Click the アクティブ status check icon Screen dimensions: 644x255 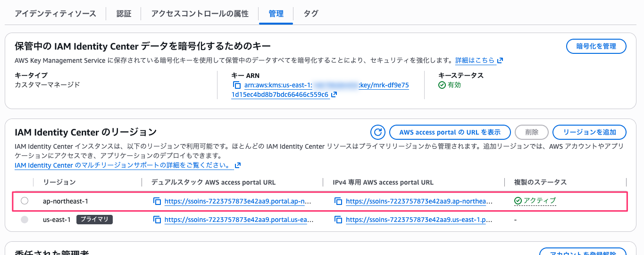[x=518, y=201]
